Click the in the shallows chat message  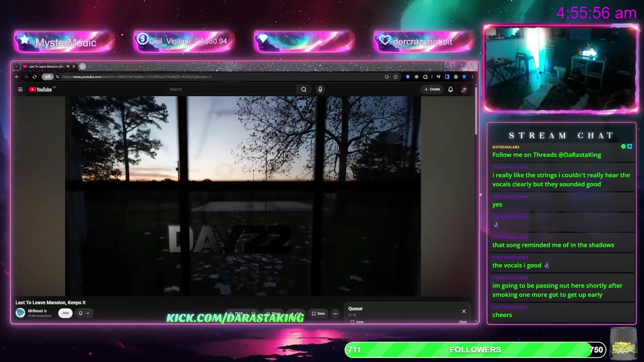(x=553, y=245)
